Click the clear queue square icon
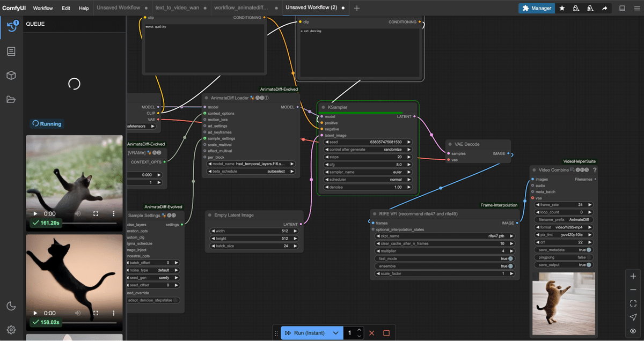 (386, 333)
